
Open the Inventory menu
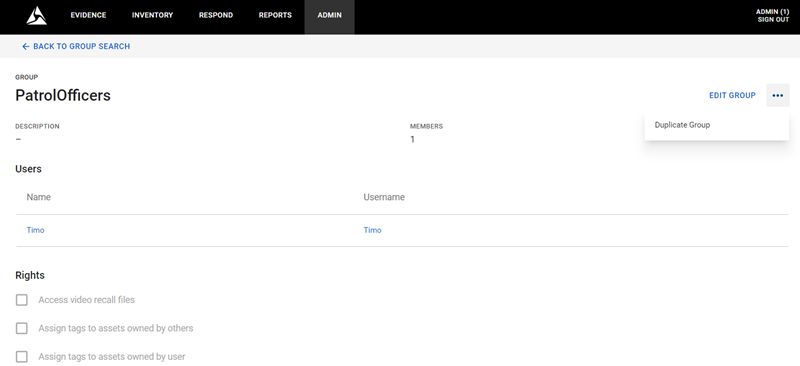point(152,15)
